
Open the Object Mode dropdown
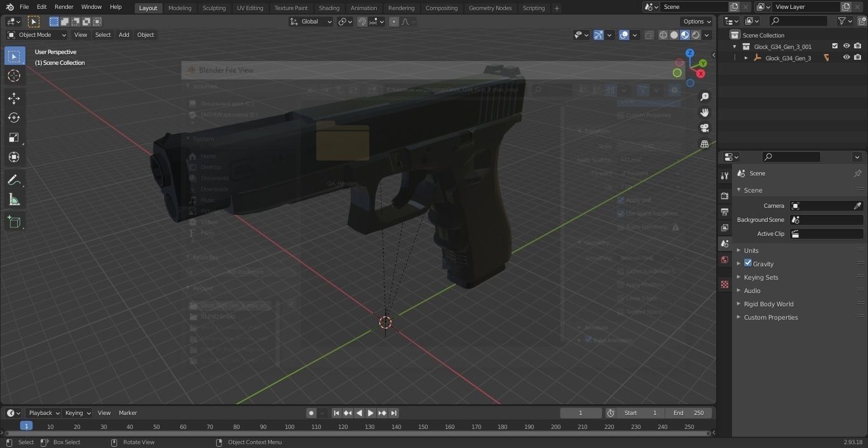(x=37, y=35)
